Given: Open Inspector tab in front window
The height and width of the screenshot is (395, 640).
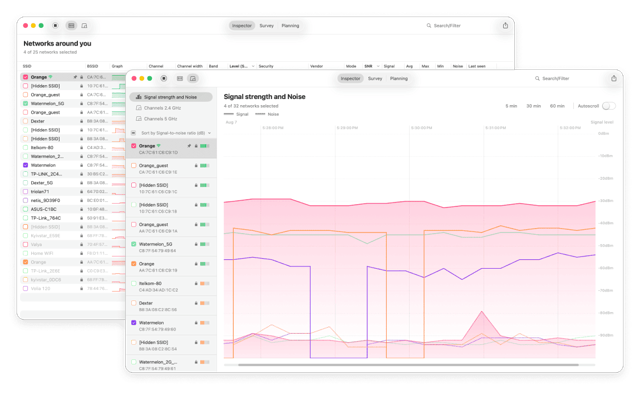Looking at the screenshot, I should 350,78.
